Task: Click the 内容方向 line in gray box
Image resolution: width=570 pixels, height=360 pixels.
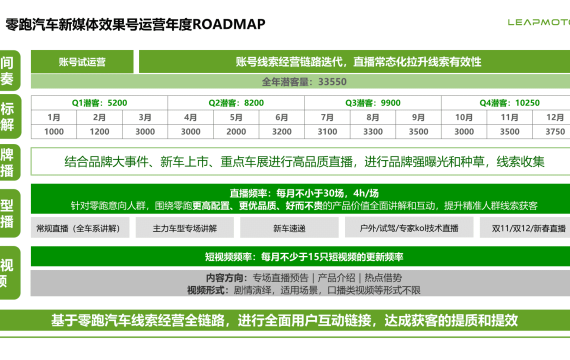Action: [x=304, y=278]
